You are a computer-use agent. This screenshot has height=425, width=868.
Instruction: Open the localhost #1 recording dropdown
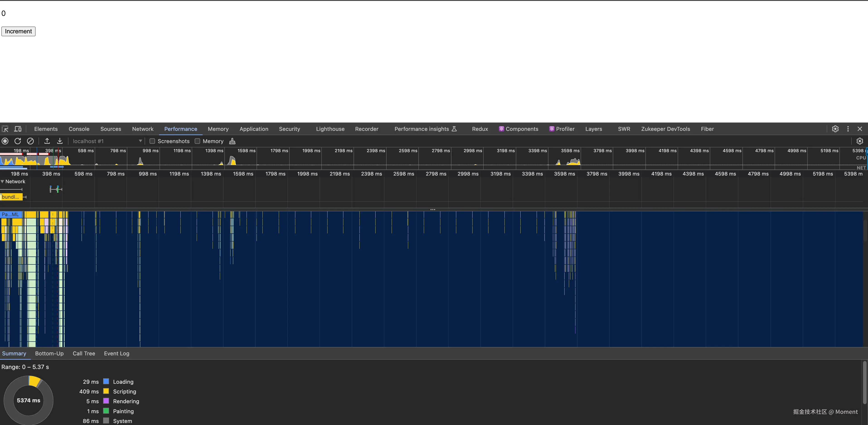[140, 141]
